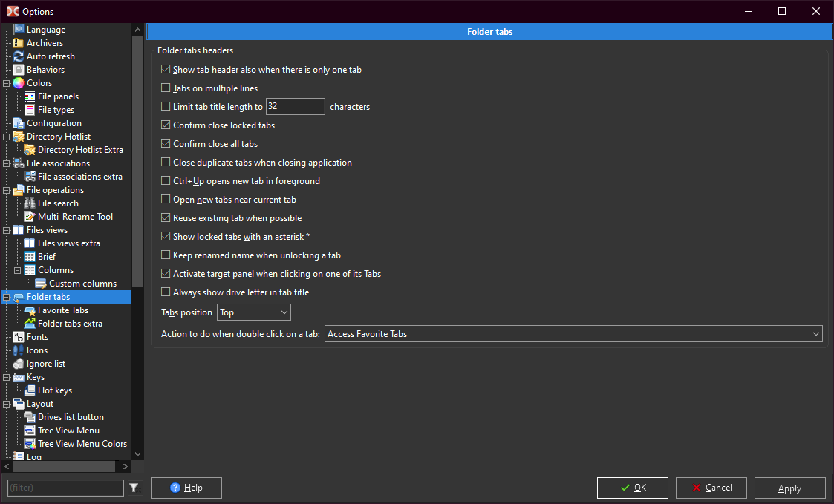The height and width of the screenshot is (504, 834).
Task: Click the File search binoculars icon
Action: (x=30, y=203)
